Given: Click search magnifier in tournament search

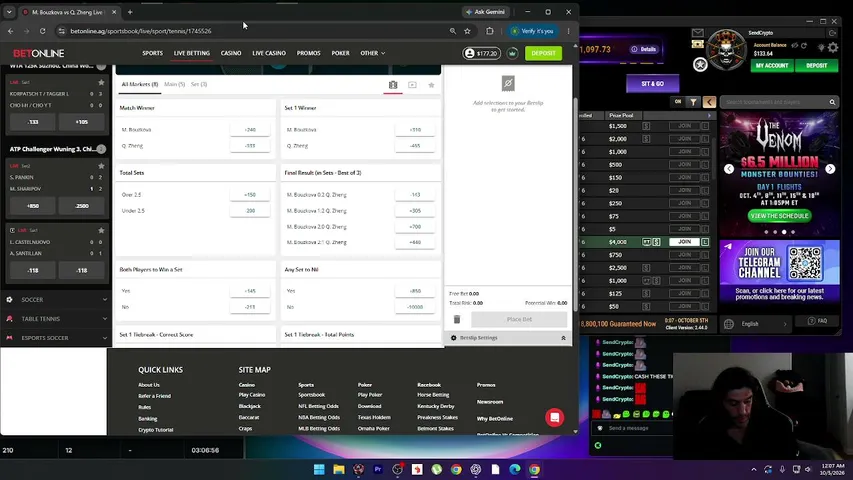Looking at the screenshot, I should point(832,102).
